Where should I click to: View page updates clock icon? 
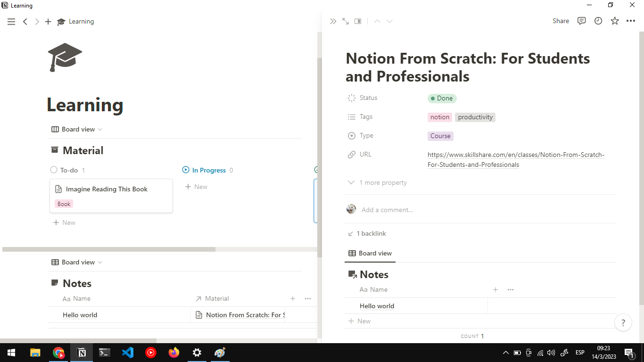tap(598, 21)
